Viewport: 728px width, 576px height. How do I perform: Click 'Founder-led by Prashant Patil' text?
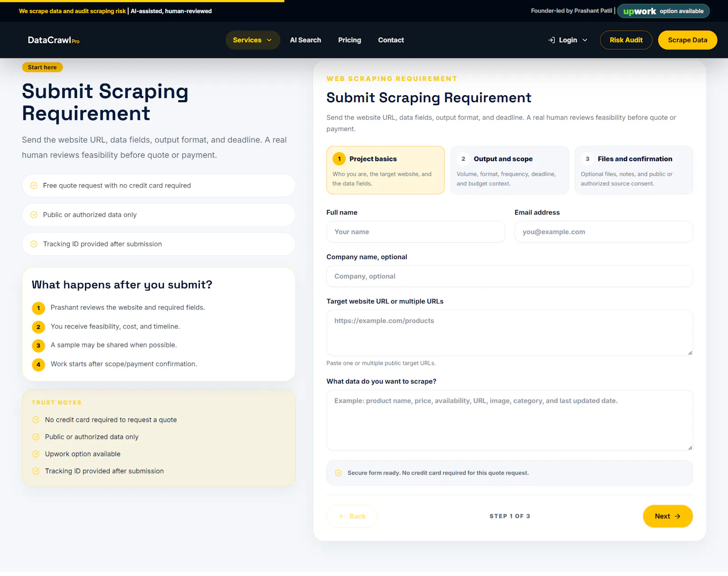(571, 11)
